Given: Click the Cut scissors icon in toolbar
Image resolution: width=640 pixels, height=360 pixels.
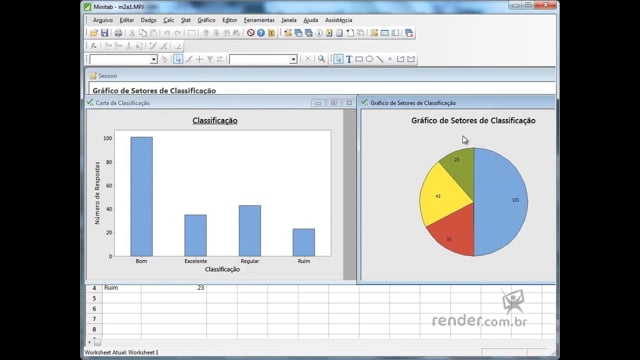Looking at the screenshot, I should [x=132, y=33].
